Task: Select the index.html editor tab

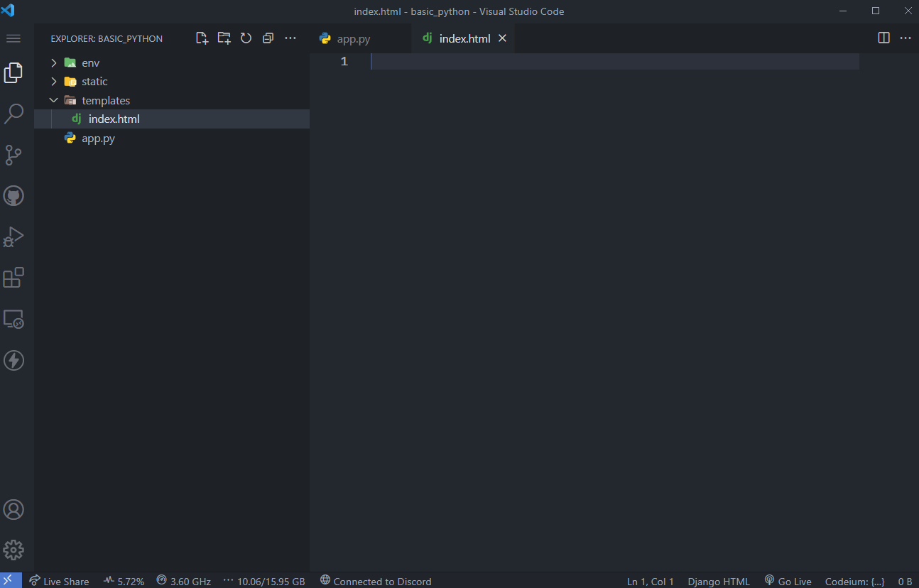Action: [464, 38]
